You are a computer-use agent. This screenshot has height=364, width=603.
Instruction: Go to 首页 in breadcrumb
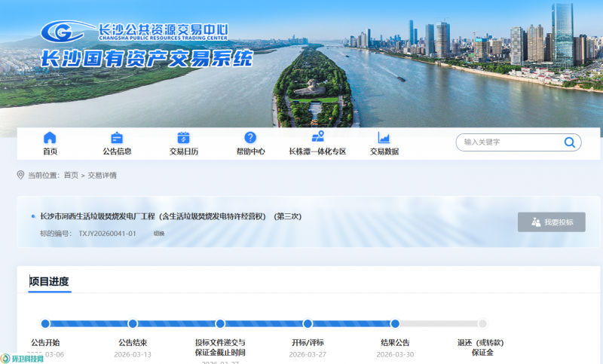click(x=71, y=176)
